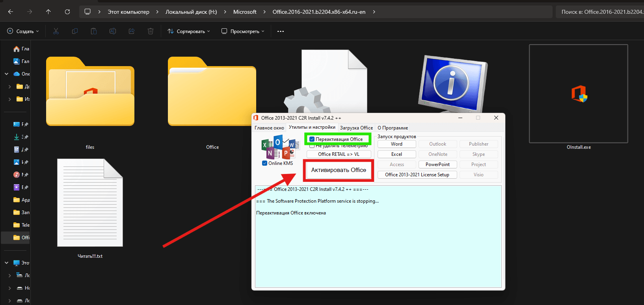Select the Утилиты и настройки tab

coord(312,128)
